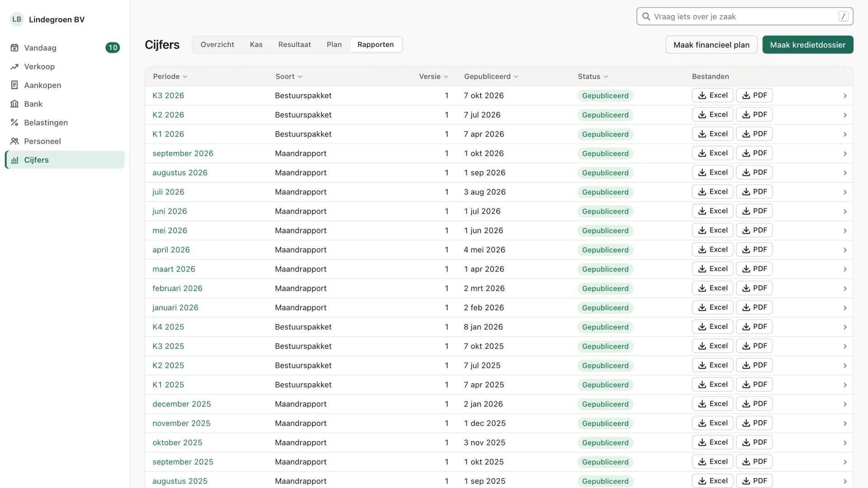Viewport: 868px width, 488px height.
Task: Open the Resultaat tab
Action: pyautogui.click(x=295, y=45)
